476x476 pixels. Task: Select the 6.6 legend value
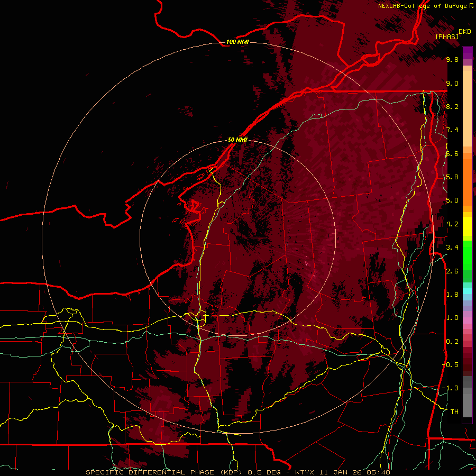pos(452,153)
